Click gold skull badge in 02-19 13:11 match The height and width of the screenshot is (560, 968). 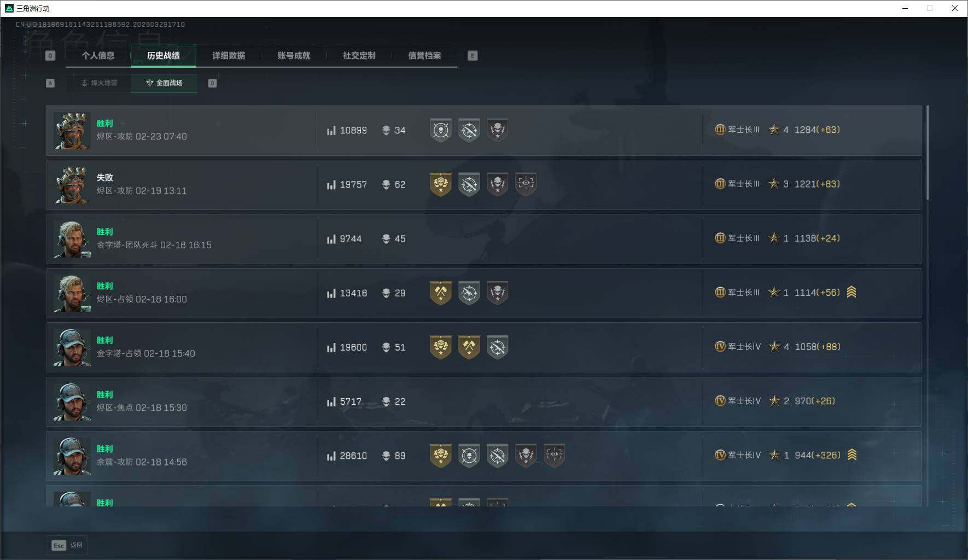pos(441,184)
